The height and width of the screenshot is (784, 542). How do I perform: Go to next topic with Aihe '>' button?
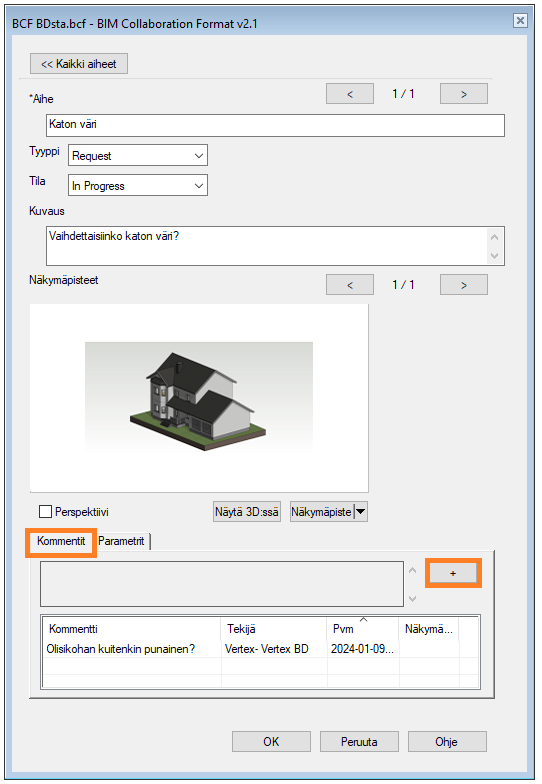[x=464, y=94]
